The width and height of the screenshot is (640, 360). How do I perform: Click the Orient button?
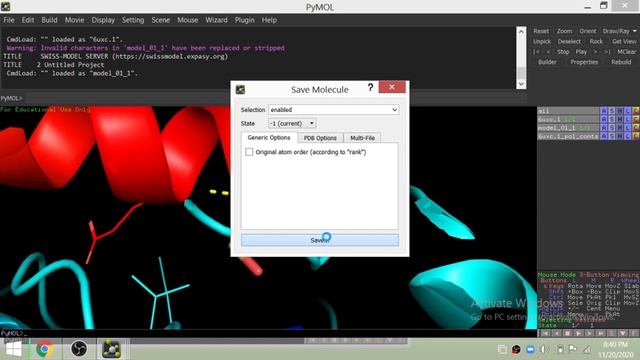(x=588, y=31)
